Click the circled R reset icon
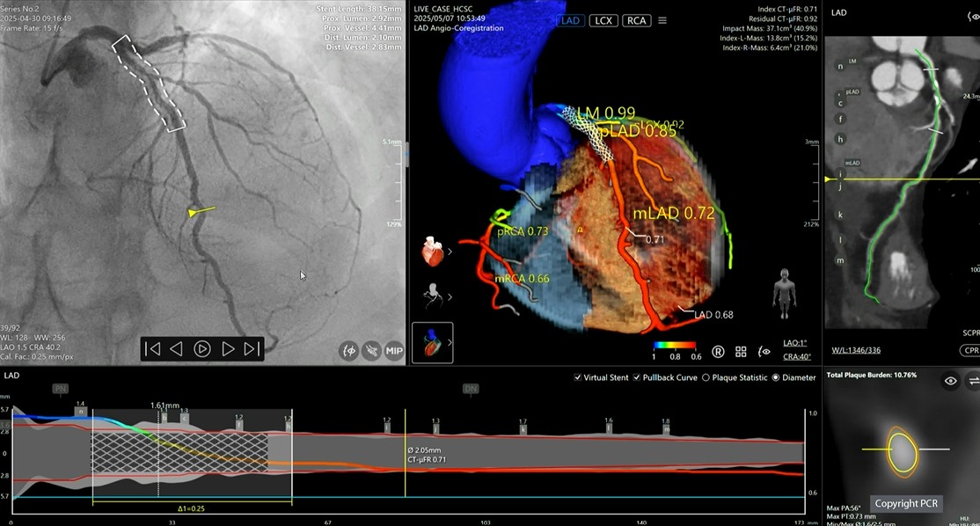 (718, 352)
